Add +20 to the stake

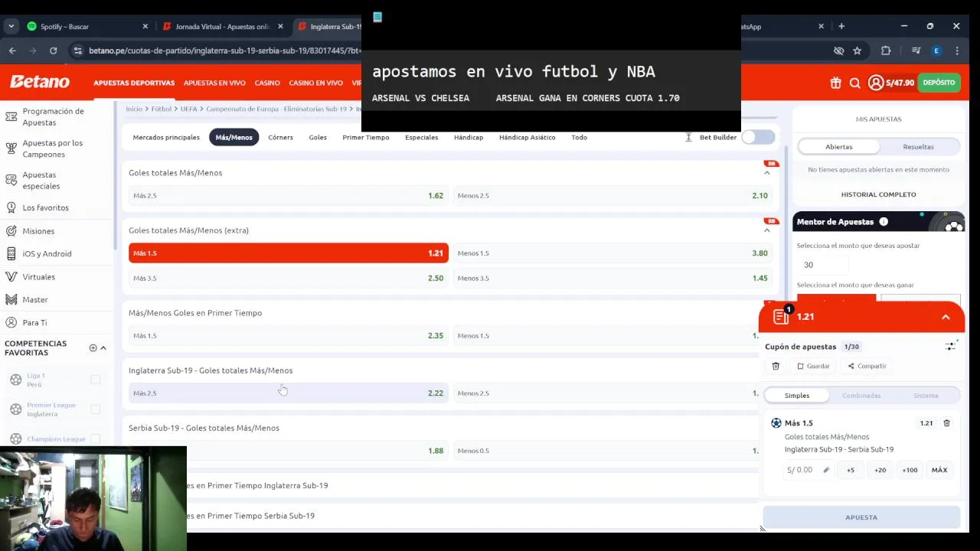(x=880, y=470)
